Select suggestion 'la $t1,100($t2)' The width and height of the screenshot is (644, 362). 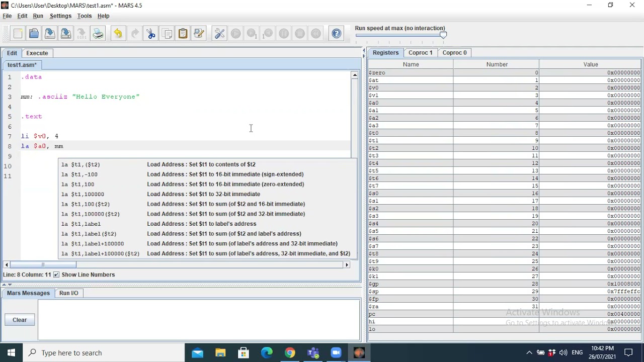click(206, 204)
